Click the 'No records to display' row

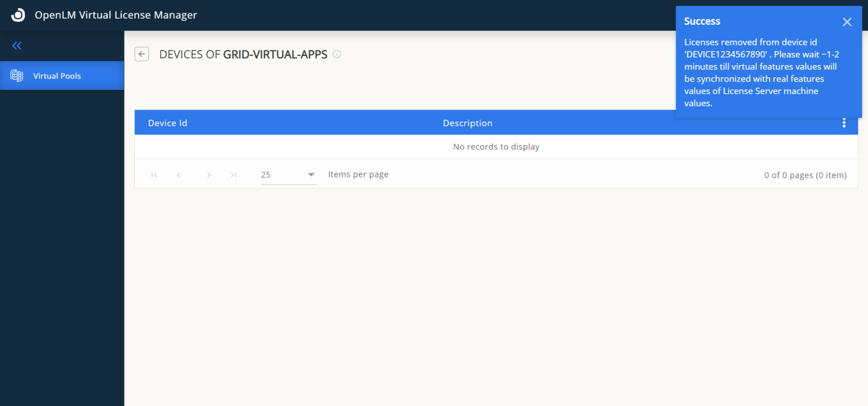click(x=496, y=146)
